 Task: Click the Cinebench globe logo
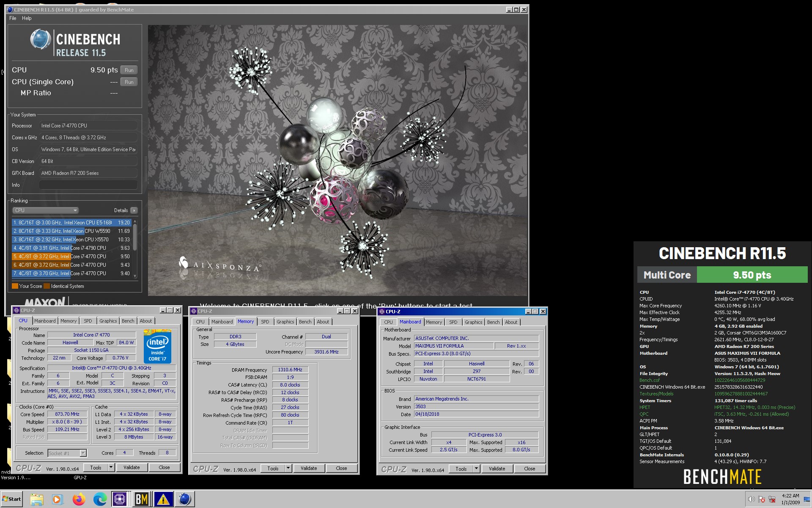[41, 40]
